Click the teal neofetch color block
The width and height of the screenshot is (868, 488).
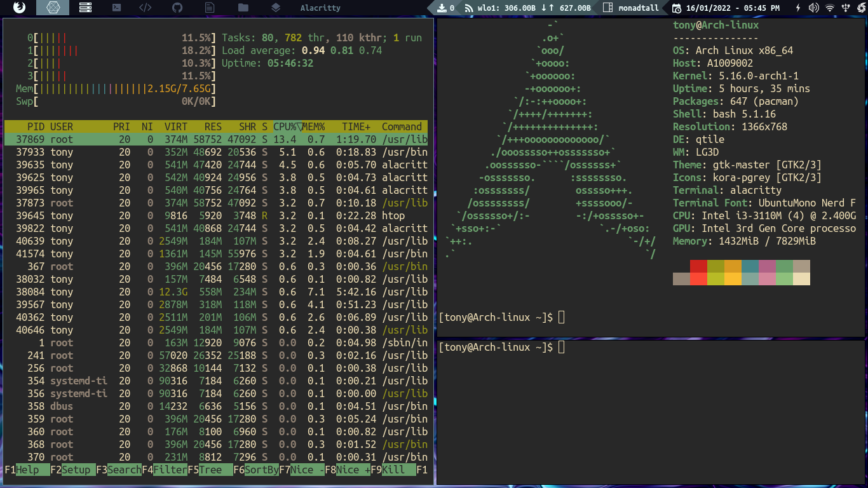pos(750,266)
